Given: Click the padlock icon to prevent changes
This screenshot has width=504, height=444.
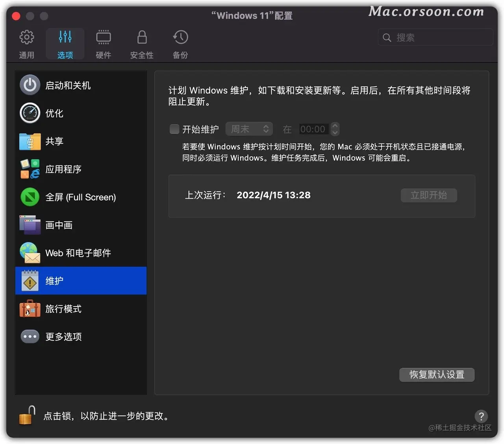Looking at the screenshot, I should coord(27,416).
